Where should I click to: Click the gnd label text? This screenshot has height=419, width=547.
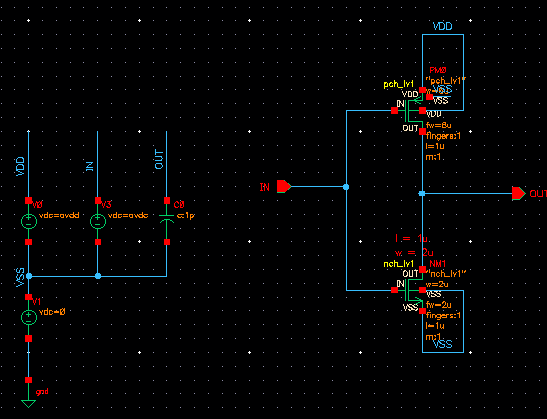pyautogui.click(x=42, y=392)
